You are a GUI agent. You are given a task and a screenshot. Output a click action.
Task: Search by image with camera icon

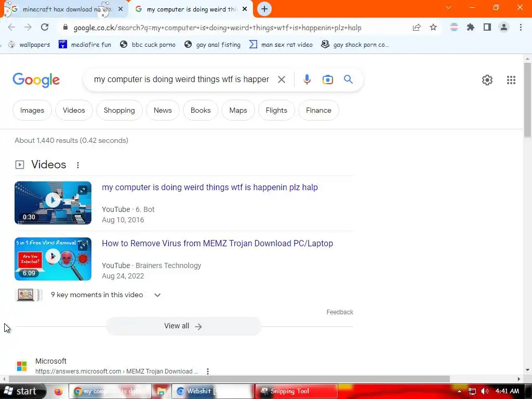[x=327, y=79]
